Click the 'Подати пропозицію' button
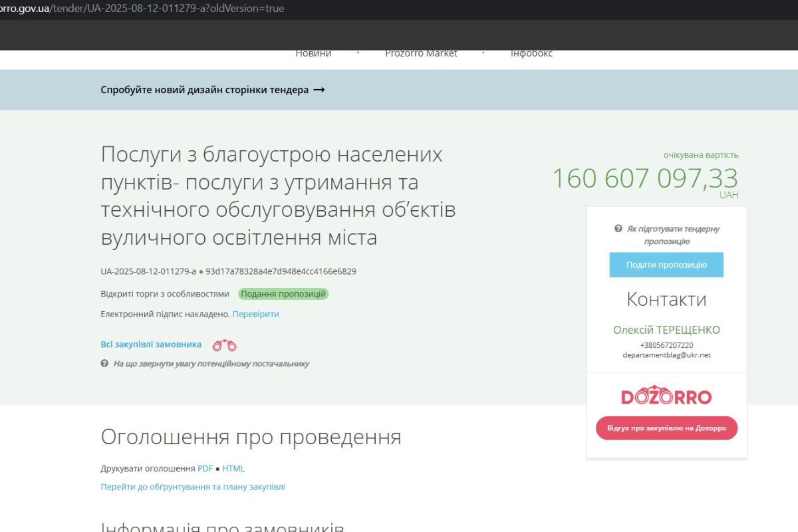This screenshot has height=532, width=798. pyautogui.click(x=666, y=265)
